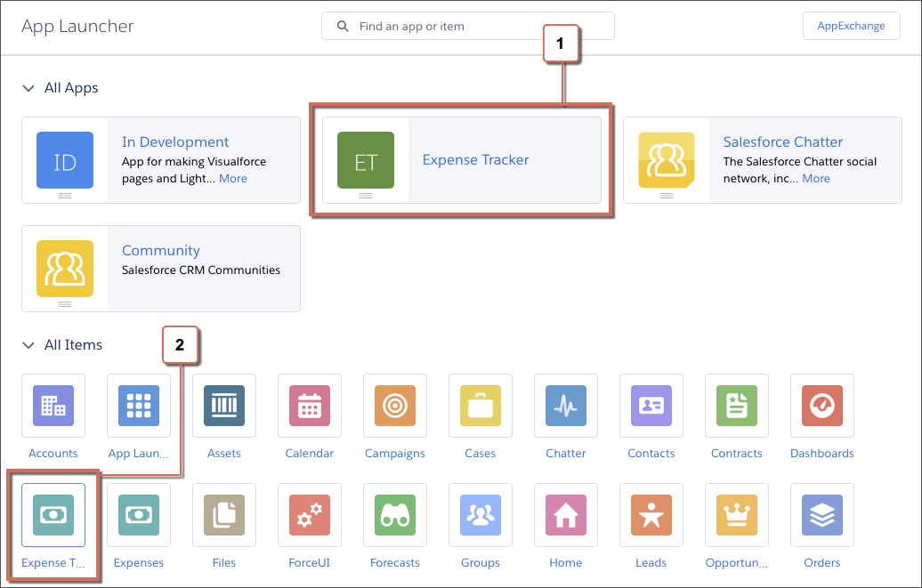Click the Chatter label

pos(566,454)
